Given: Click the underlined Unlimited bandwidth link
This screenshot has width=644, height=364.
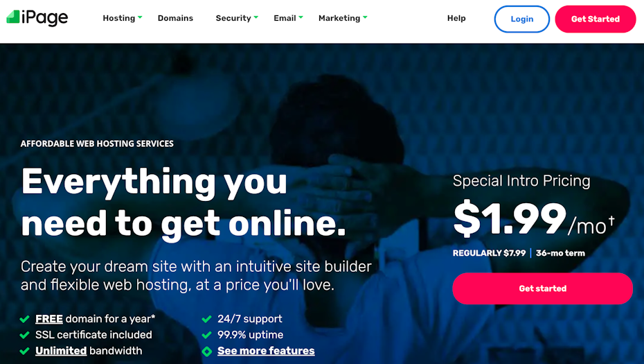Looking at the screenshot, I should (61, 351).
